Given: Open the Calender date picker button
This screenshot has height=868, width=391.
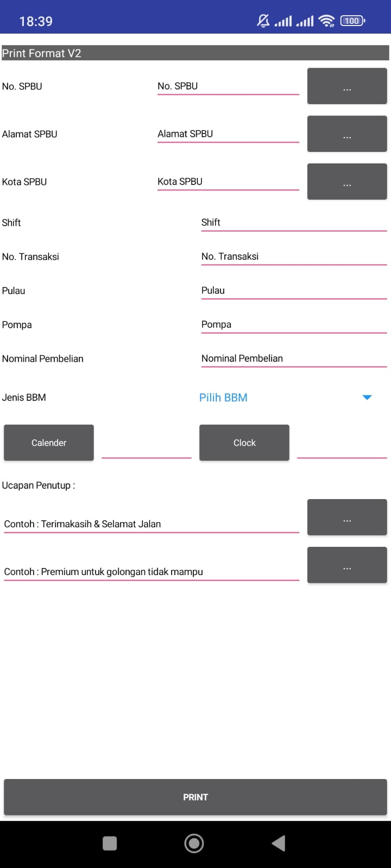Looking at the screenshot, I should [49, 443].
